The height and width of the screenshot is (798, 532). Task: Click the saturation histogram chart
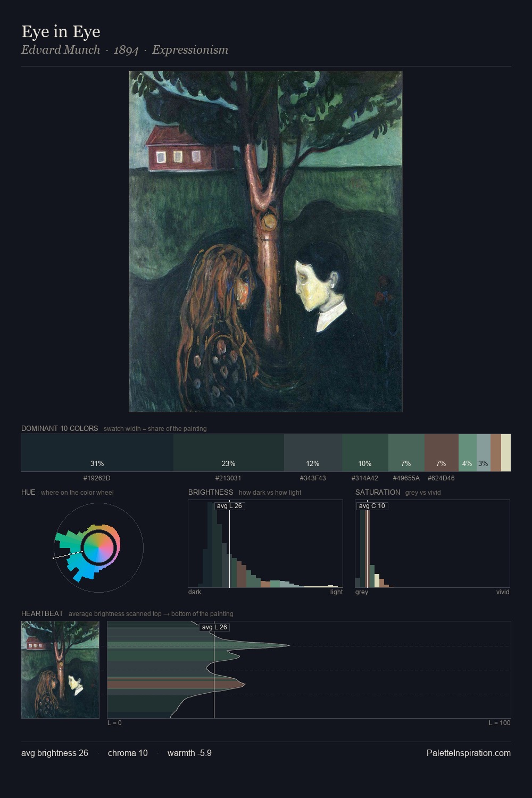pyautogui.click(x=433, y=544)
